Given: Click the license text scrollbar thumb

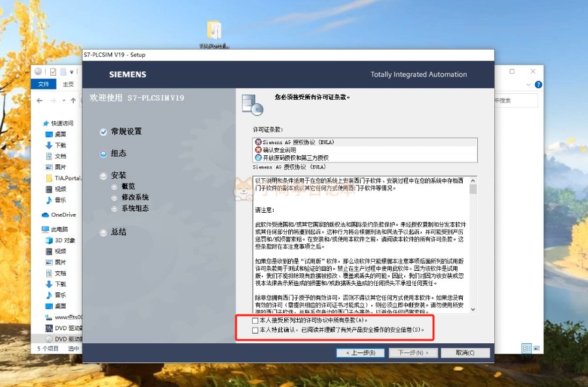Looking at the screenshot, I should 473,189.
